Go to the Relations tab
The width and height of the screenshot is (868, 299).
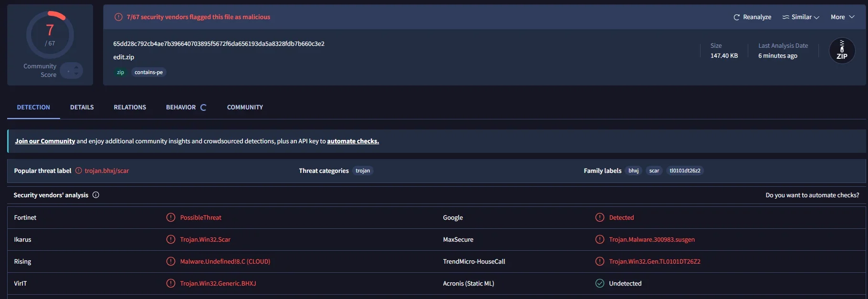point(130,107)
